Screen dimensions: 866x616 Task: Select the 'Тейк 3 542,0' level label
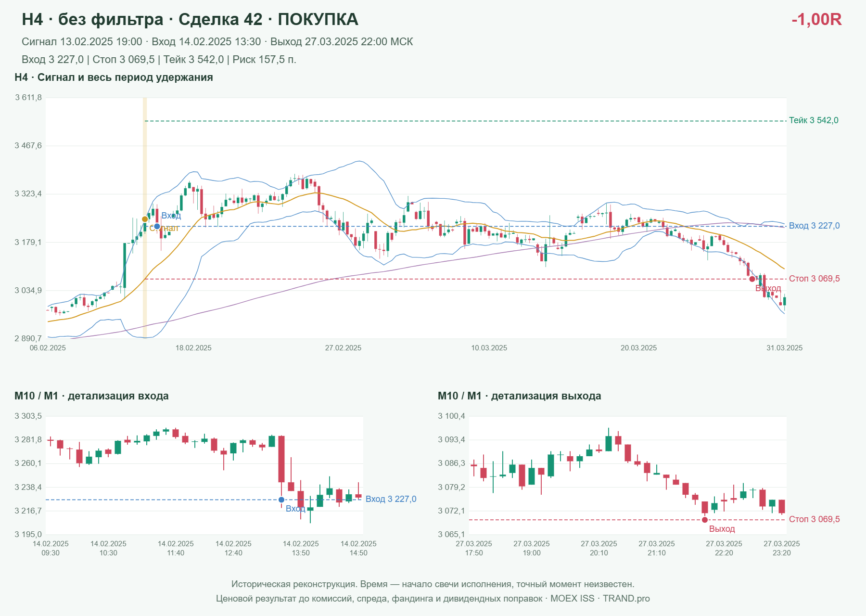[x=814, y=120]
